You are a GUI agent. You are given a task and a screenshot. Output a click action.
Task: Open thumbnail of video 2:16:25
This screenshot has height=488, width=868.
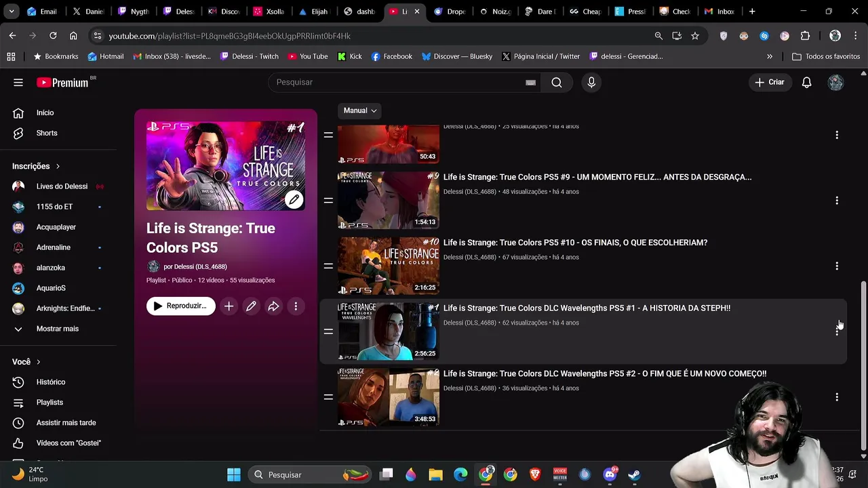(x=389, y=266)
